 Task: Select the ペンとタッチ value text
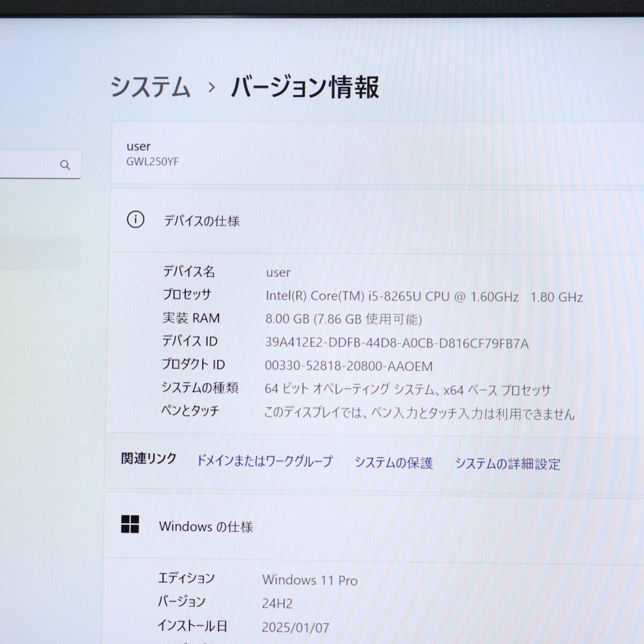pos(419,413)
